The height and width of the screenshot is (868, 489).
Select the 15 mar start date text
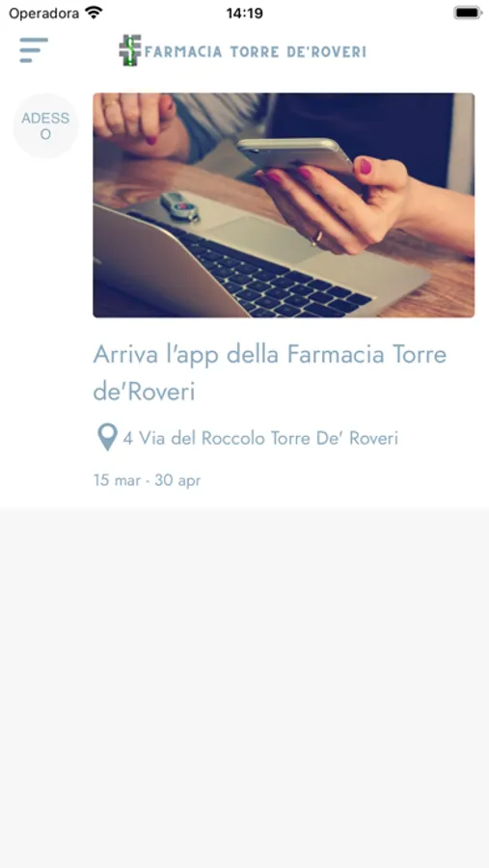117,480
